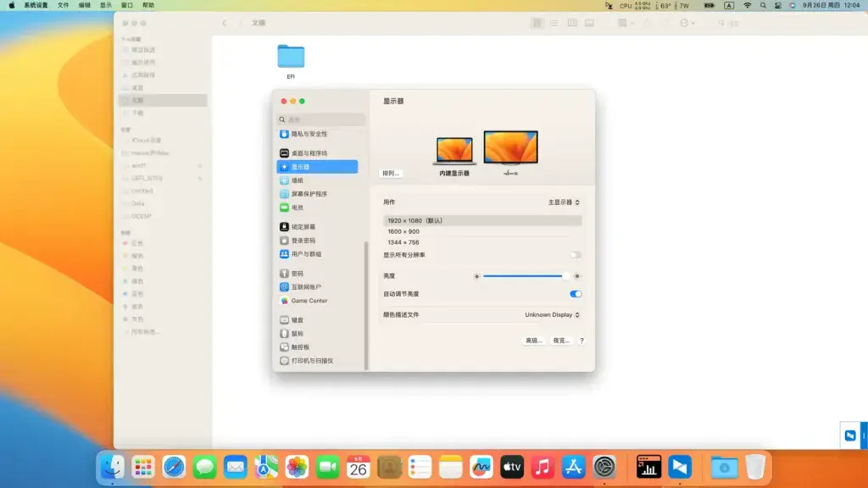Open the 文件 menu in menu bar
868x488 pixels.
pos(63,6)
